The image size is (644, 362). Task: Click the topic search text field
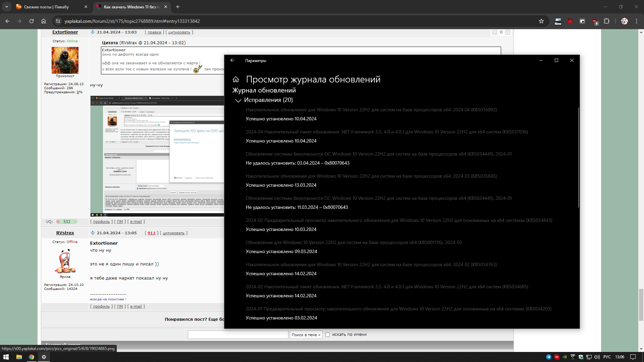(x=238, y=335)
